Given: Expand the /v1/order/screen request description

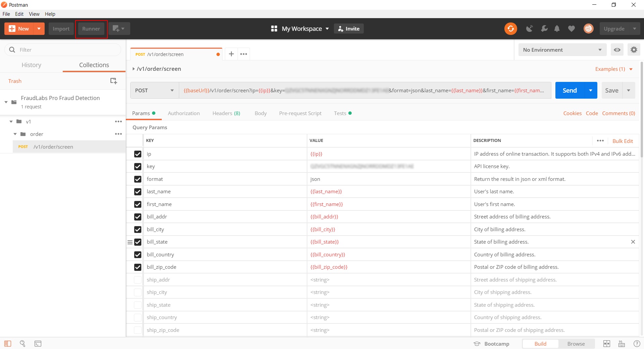Looking at the screenshot, I should 134,69.
